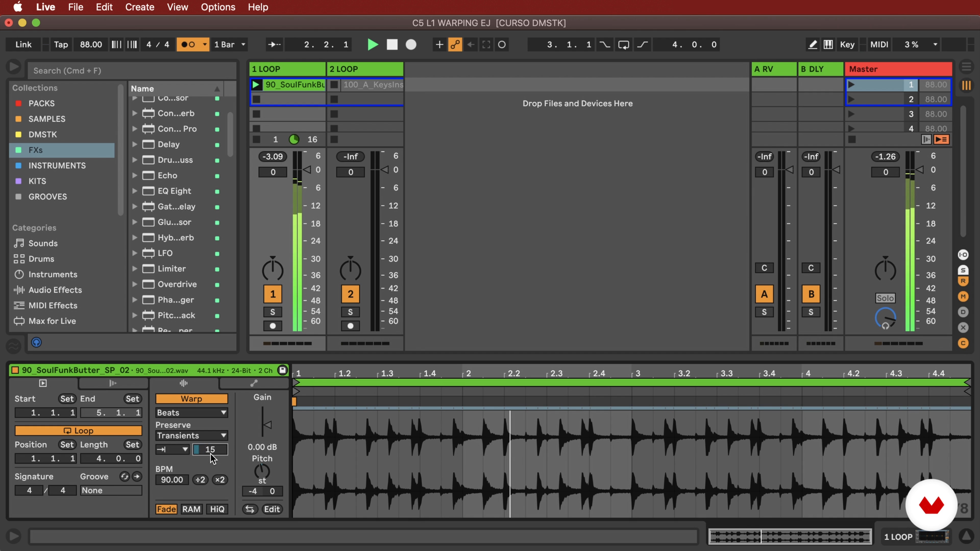Toggle Computer MIDI Keyboard icon
The height and width of the screenshot is (551, 980).
coord(828,44)
